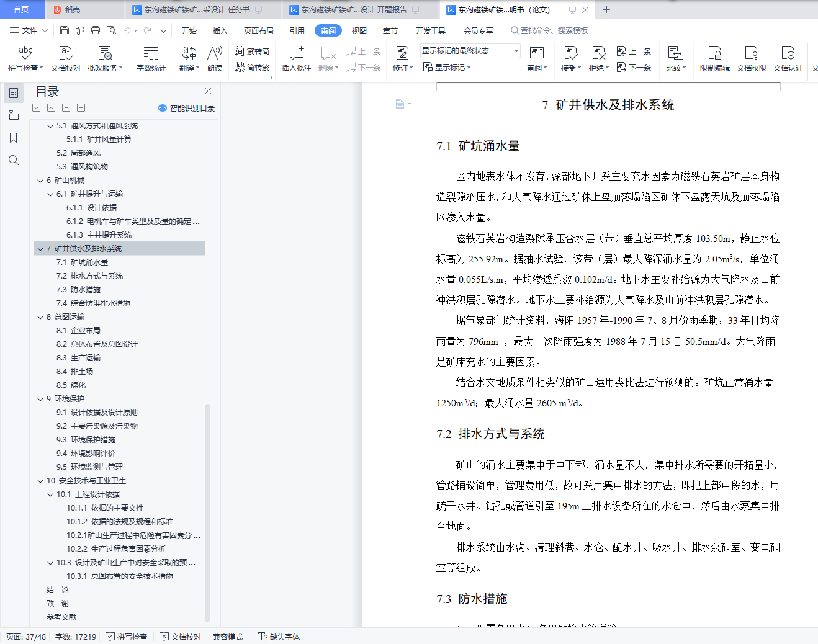The image size is (818, 644).
Task: Open 文档认证 document certification
Action: 788,58
